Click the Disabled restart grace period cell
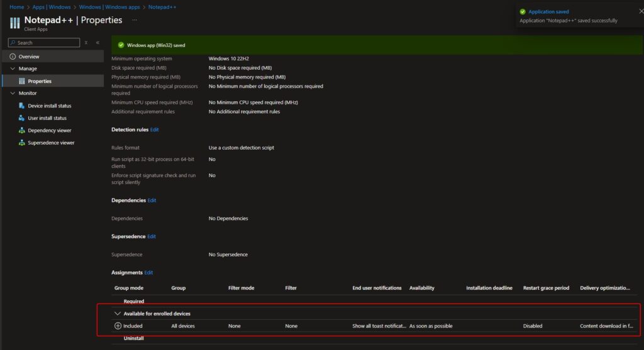644x350 pixels. (x=533, y=325)
